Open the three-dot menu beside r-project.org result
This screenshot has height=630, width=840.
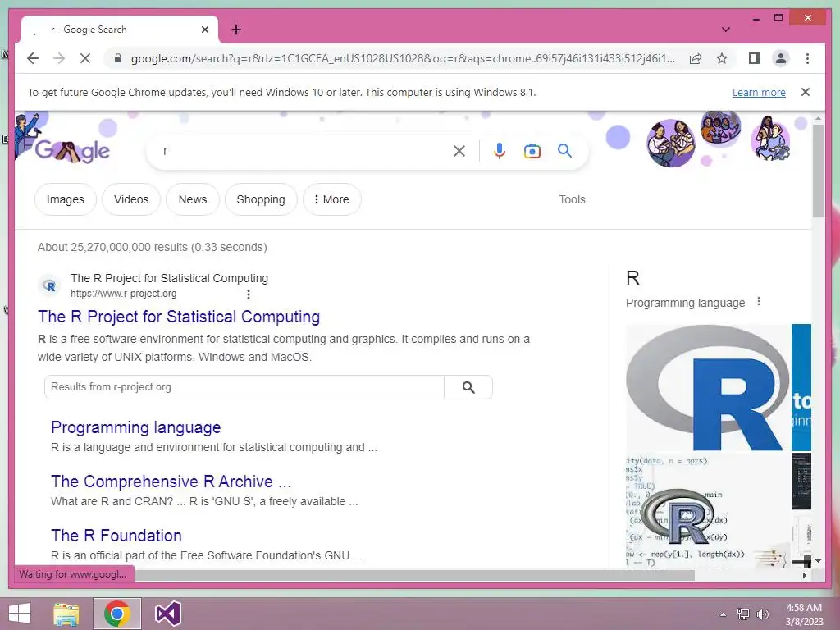[248, 294]
